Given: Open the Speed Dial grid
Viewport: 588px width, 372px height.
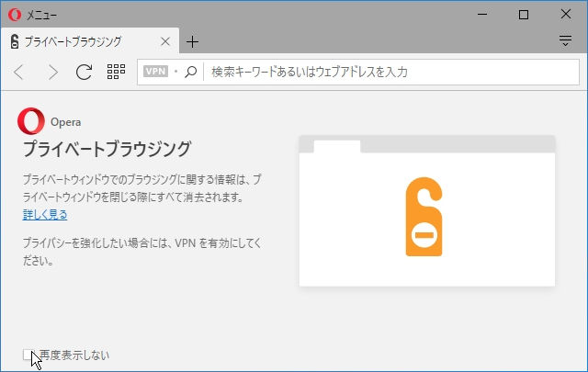Looking at the screenshot, I should (x=116, y=72).
